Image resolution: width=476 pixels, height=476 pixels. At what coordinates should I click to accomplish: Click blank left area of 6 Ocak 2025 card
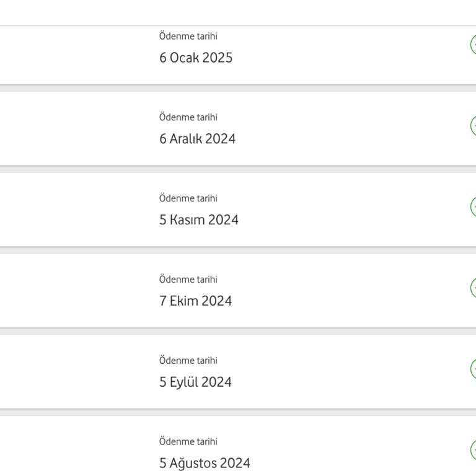74,55
